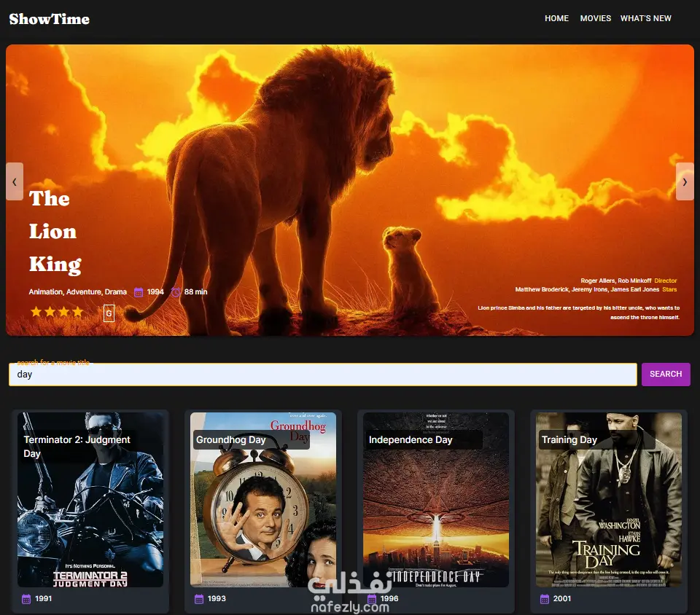Viewport: 700px width, 615px height.
Task: Click the star rating of The Lion King
Action: (57, 312)
